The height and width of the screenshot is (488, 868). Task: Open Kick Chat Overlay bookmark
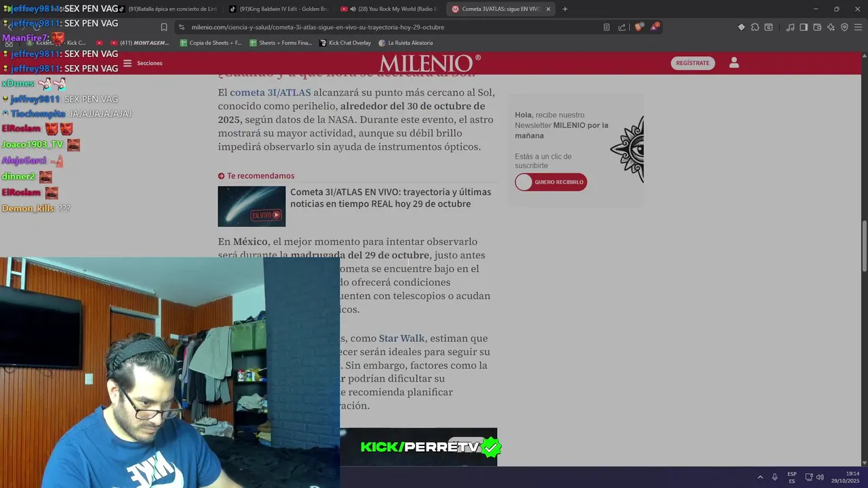point(345,43)
